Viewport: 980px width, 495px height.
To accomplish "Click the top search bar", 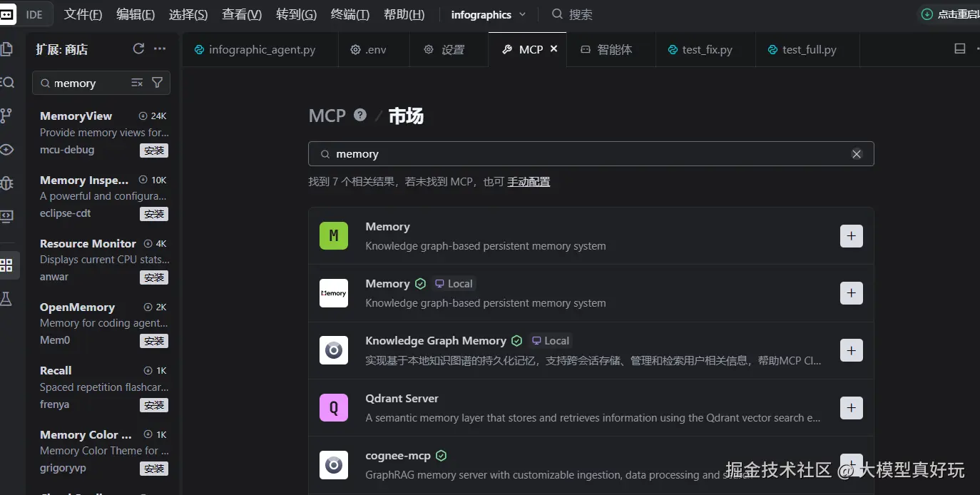I will tap(572, 14).
